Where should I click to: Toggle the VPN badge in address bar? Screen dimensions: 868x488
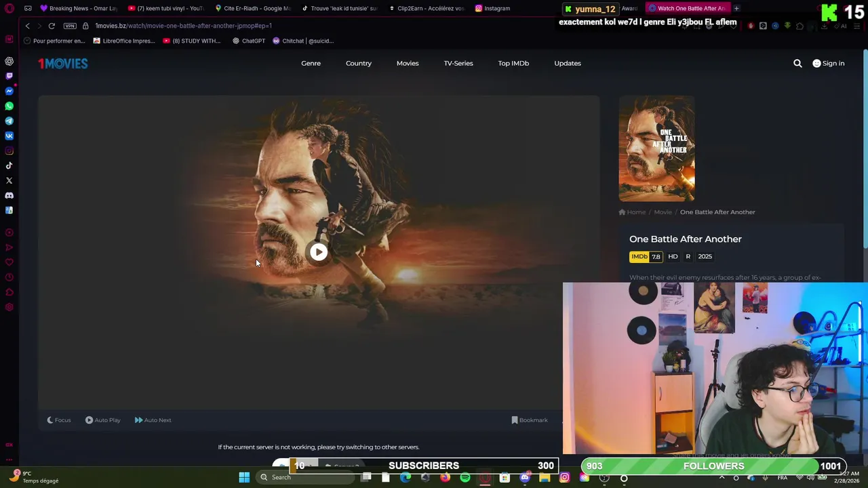click(70, 26)
